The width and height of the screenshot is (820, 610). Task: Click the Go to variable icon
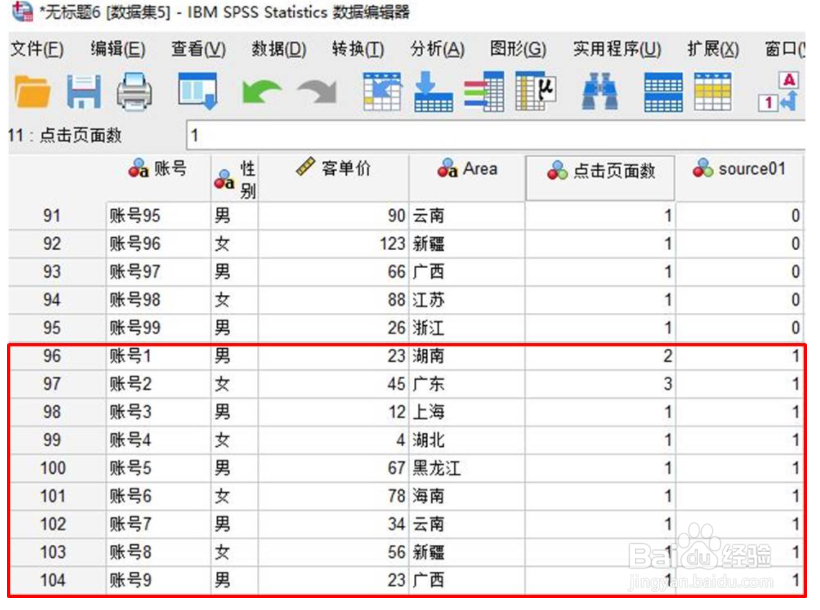pyautogui.click(x=434, y=92)
